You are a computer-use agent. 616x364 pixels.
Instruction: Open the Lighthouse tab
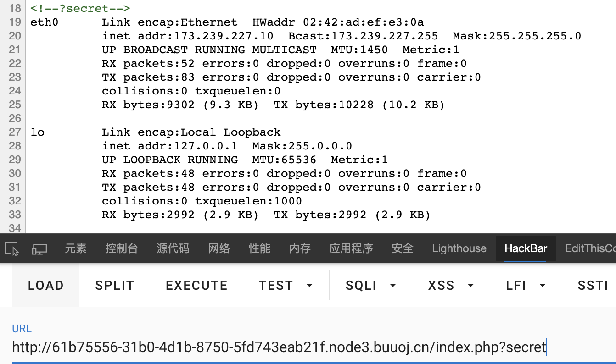coord(459,248)
